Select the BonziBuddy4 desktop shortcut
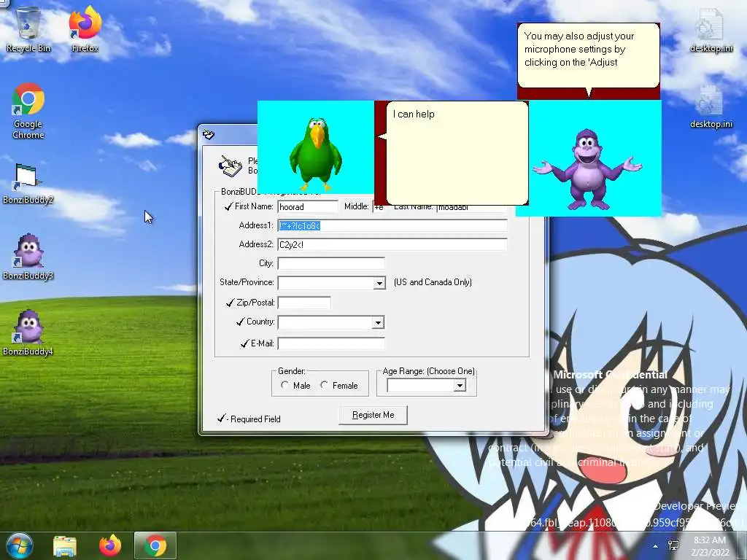 (x=28, y=332)
